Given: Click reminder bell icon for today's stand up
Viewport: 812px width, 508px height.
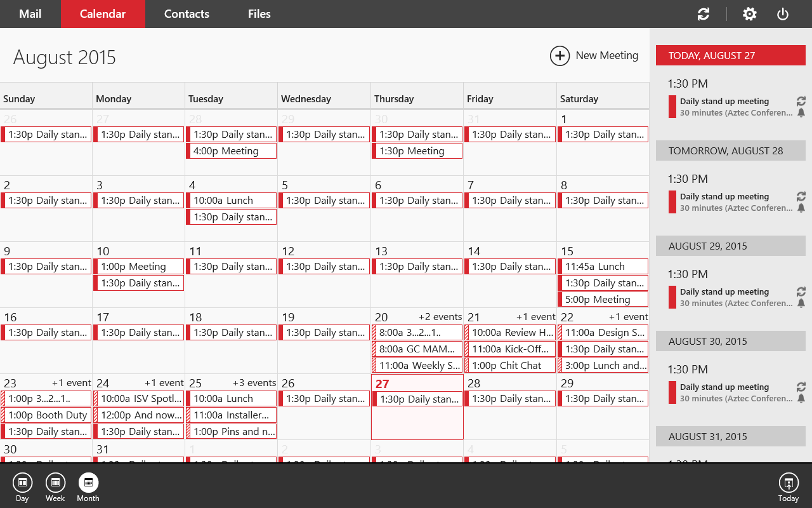Looking at the screenshot, I should point(801,112).
